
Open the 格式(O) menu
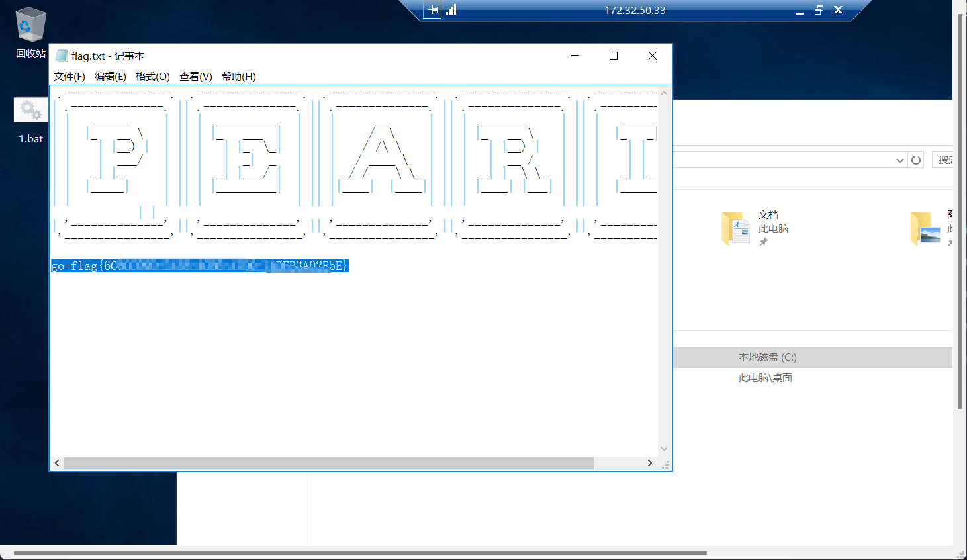point(153,77)
